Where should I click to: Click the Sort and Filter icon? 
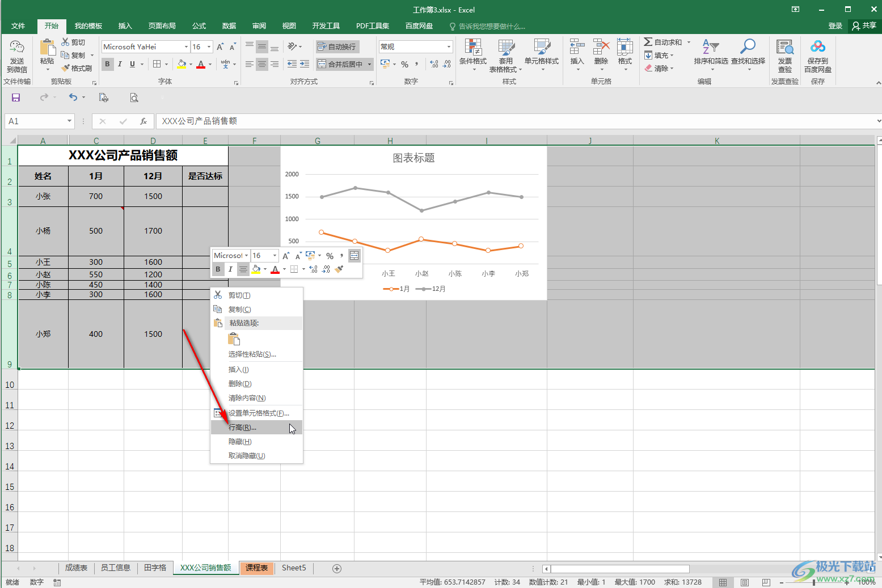[710, 48]
